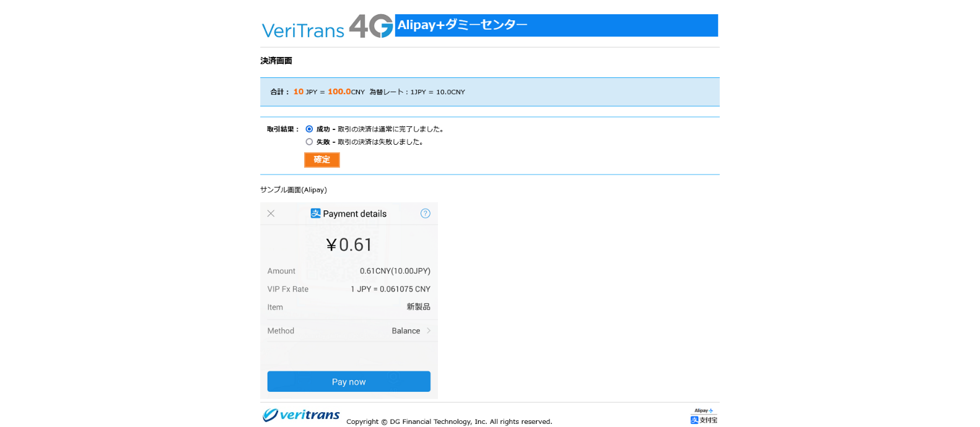This screenshot has width=980, height=427.
Task: Click the orange 確定 confirm button
Action: tap(322, 160)
